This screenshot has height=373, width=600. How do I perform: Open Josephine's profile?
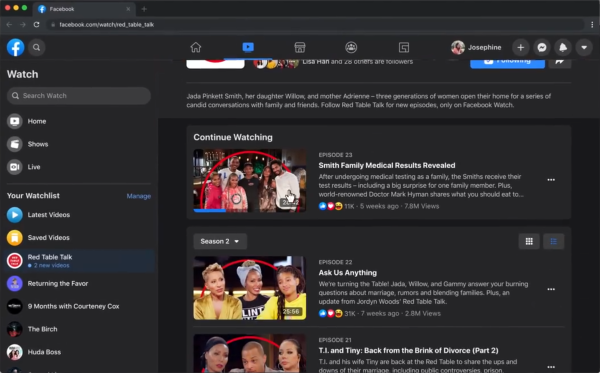point(476,47)
